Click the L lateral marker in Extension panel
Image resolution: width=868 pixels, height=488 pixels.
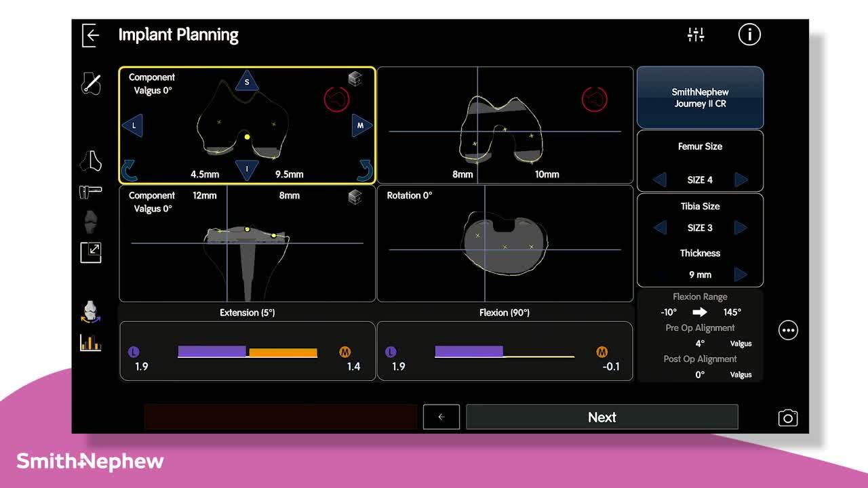pos(134,352)
